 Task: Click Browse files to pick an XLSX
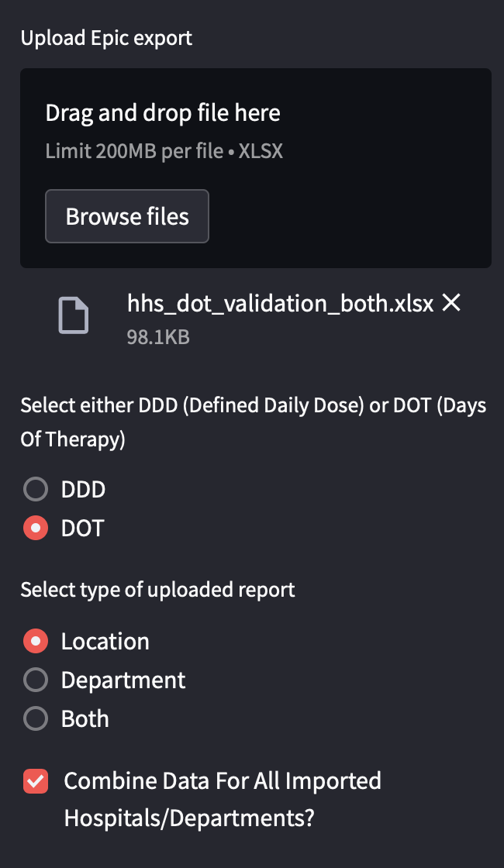pyautogui.click(x=126, y=216)
